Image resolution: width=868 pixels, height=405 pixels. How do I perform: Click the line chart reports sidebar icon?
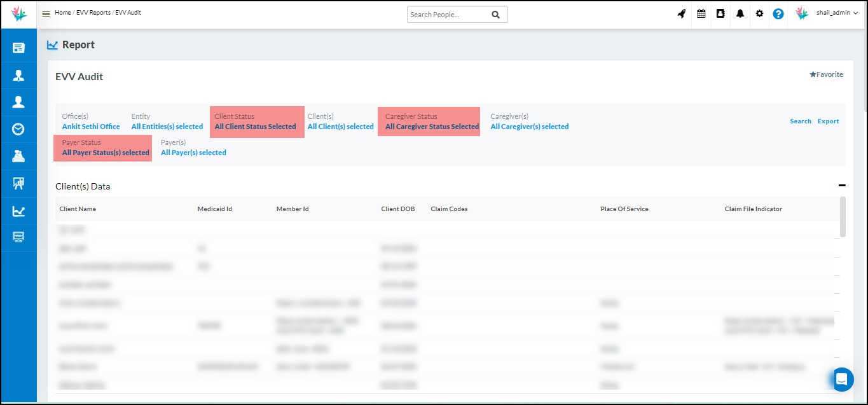18,211
